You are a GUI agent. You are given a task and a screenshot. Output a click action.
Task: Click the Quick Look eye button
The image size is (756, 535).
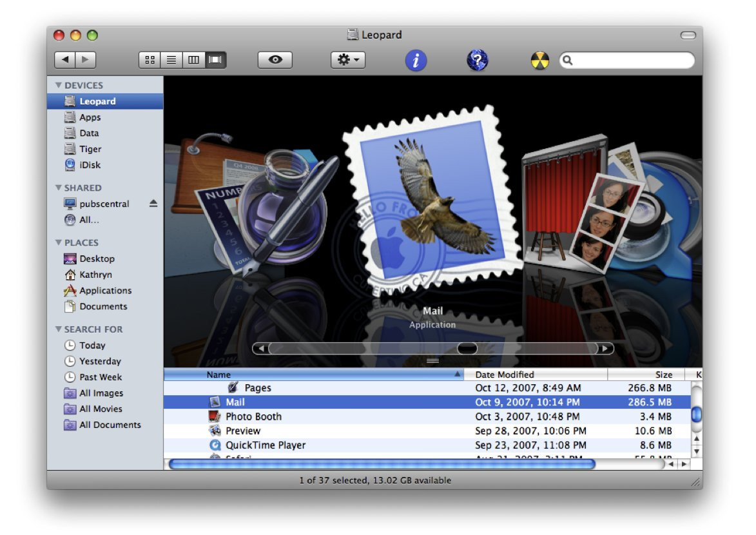click(x=275, y=60)
